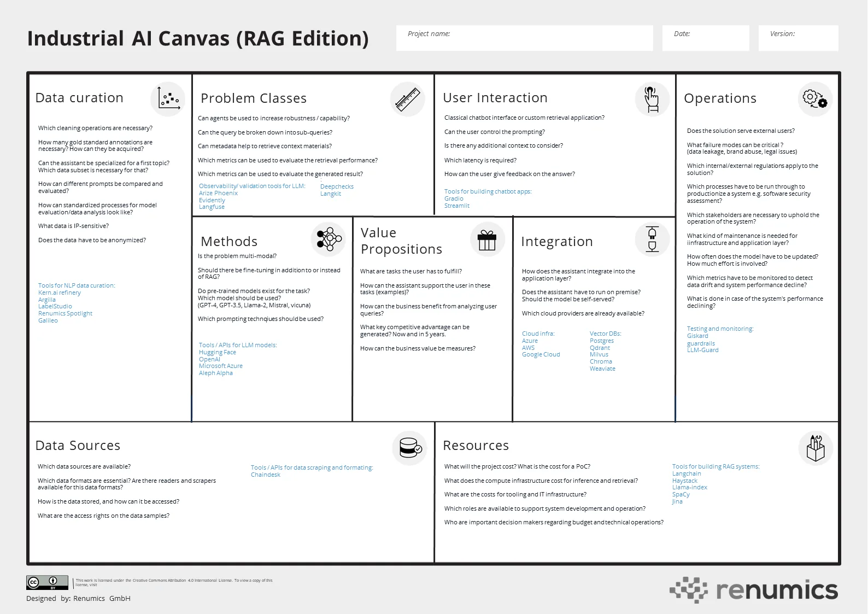Open the Evidently link
This screenshot has width=868, height=614.
pos(212,200)
